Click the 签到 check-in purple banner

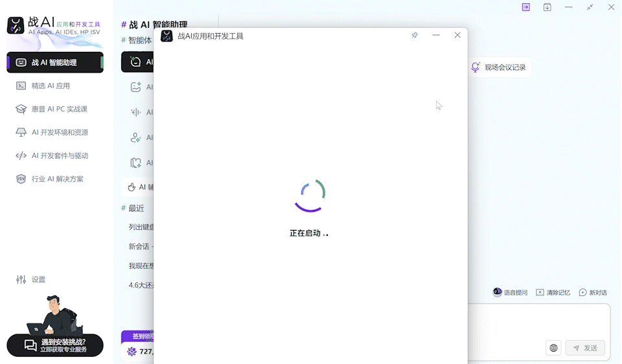(137, 336)
